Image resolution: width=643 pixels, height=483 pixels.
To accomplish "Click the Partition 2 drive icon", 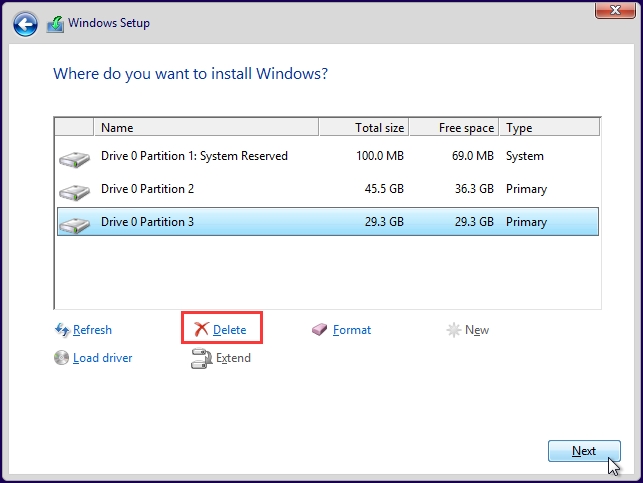I will pyautogui.click(x=74, y=190).
